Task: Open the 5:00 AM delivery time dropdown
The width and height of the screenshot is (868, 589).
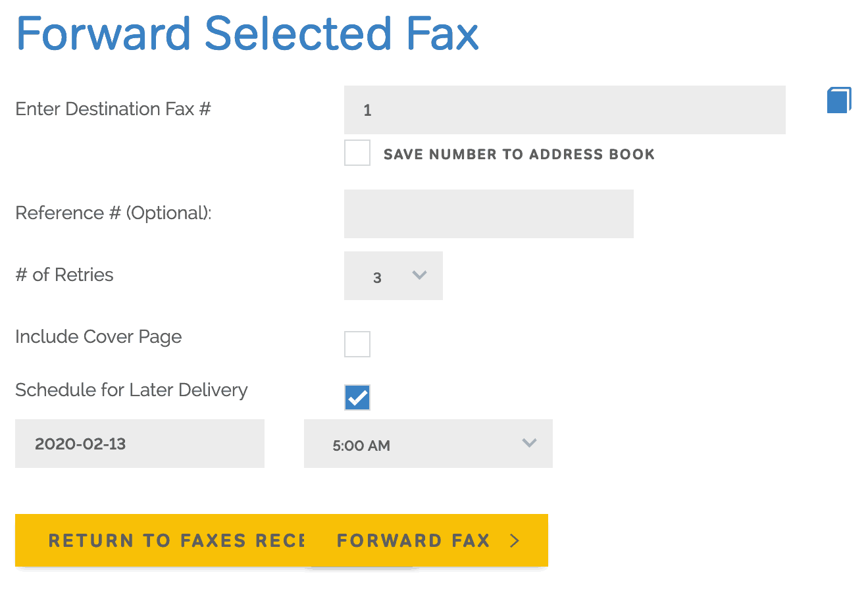Action: point(428,443)
